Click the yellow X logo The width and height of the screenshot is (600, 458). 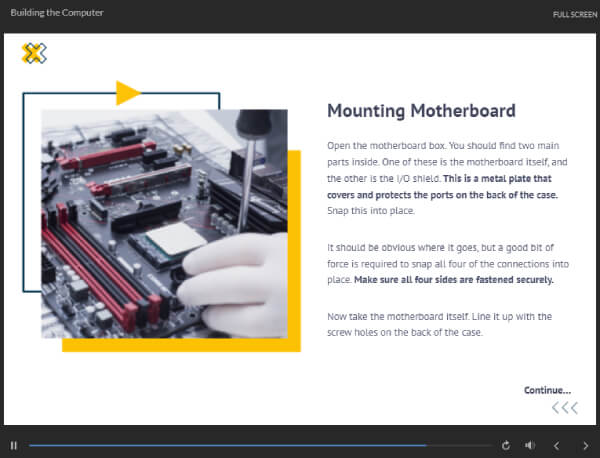34,54
